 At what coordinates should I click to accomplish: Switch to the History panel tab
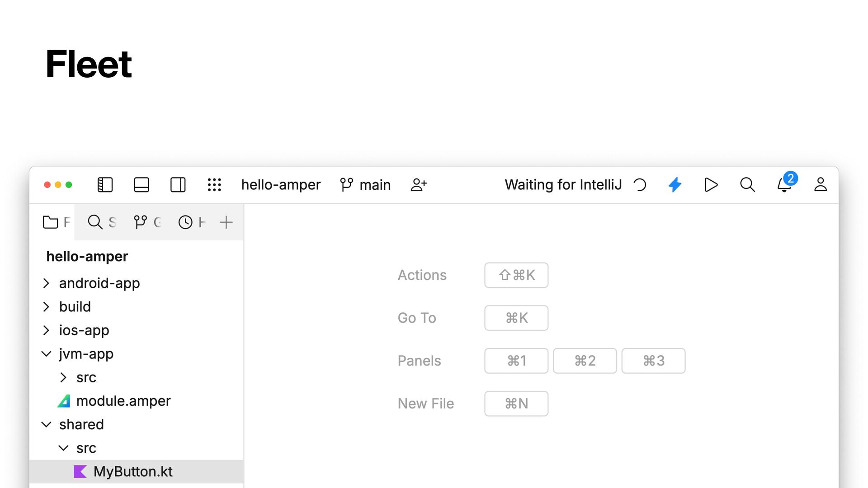(192, 222)
